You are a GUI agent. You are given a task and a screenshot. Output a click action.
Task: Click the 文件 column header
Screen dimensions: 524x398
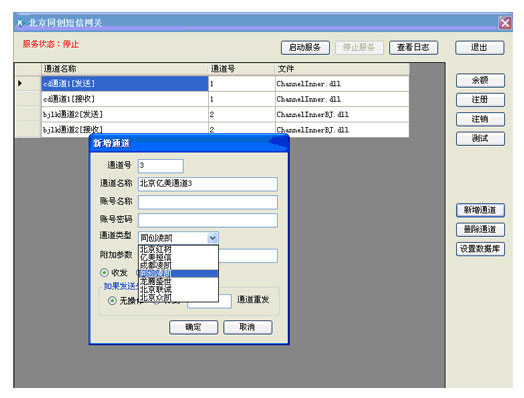pyautogui.click(x=342, y=69)
